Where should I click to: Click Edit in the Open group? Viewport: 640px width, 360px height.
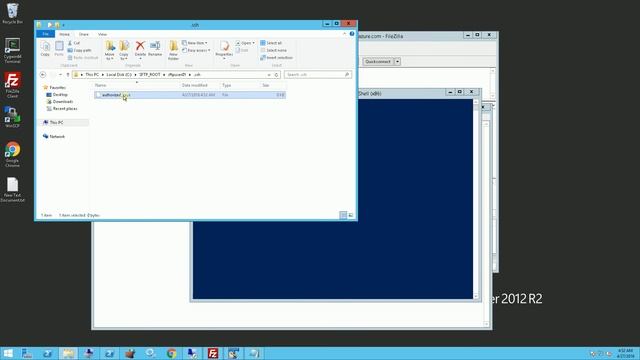(242, 50)
